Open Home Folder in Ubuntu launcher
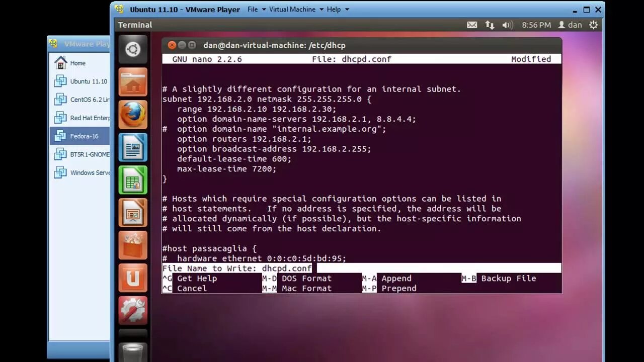 [133, 82]
